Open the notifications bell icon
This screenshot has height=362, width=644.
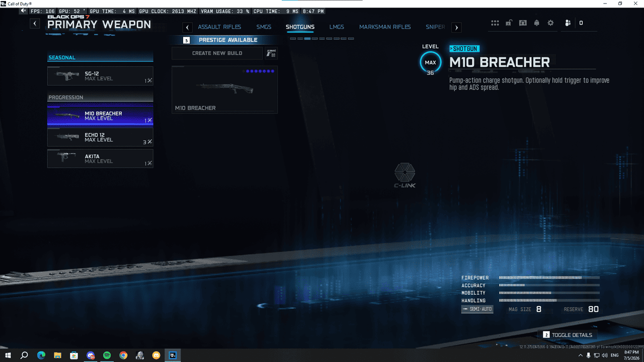(x=537, y=23)
